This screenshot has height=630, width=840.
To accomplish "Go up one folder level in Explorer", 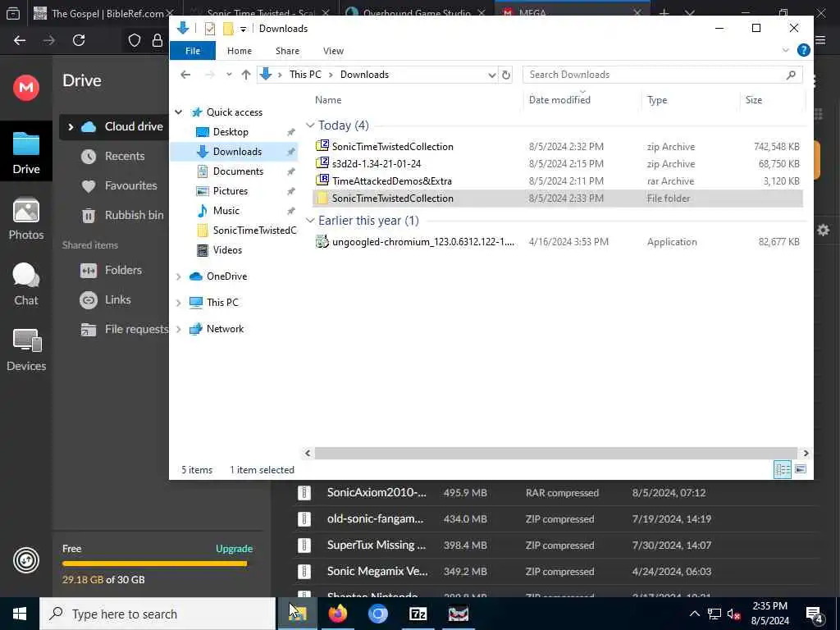I will pos(246,75).
